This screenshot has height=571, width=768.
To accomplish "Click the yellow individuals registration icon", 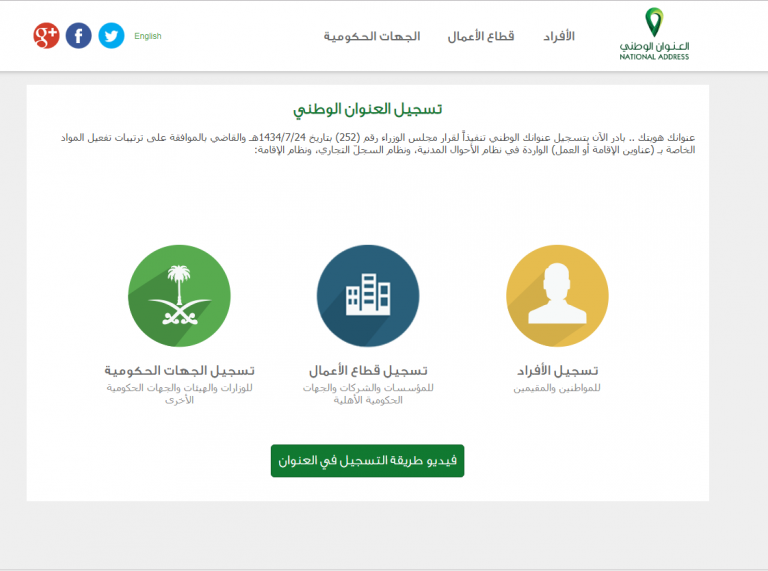I will 557,296.
